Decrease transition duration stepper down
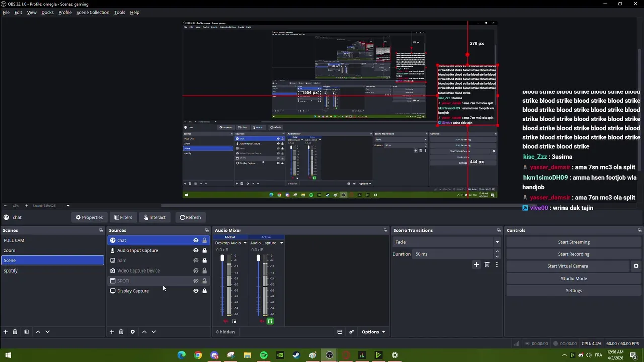The height and width of the screenshot is (362, 644). pos(497,256)
